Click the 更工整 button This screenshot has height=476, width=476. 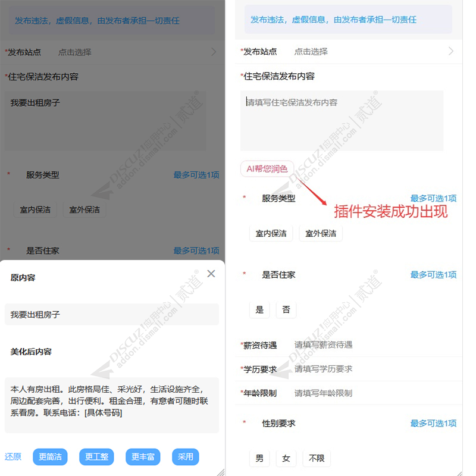[x=96, y=456]
